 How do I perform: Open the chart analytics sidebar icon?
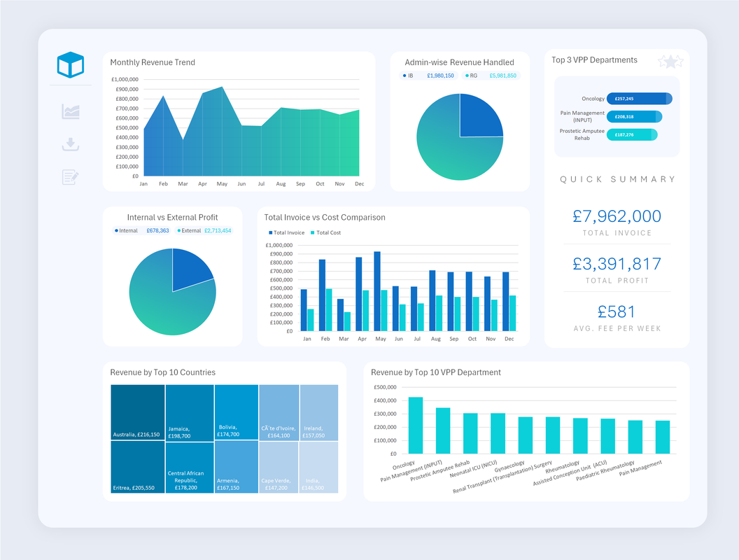click(x=70, y=112)
